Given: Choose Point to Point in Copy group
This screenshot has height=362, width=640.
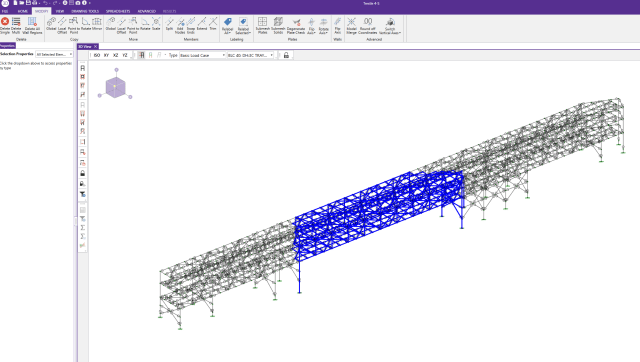Looking at the screenshot, I should pos(73,25).
